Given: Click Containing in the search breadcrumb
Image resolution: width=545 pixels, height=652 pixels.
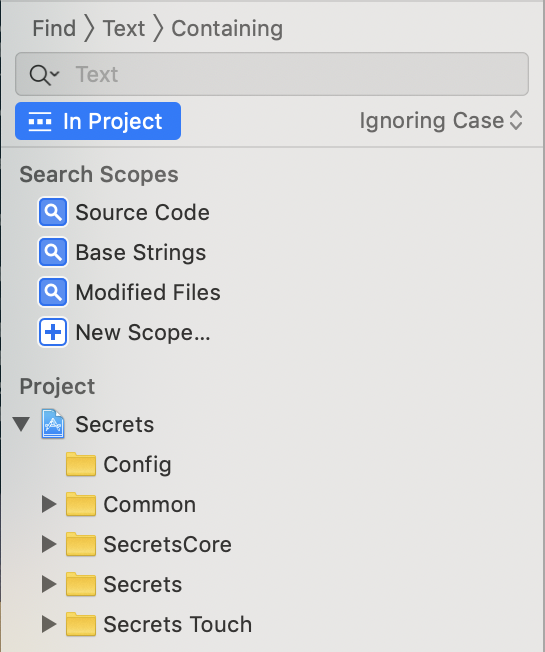Looking at the screenshot, I should click(227, 29).
